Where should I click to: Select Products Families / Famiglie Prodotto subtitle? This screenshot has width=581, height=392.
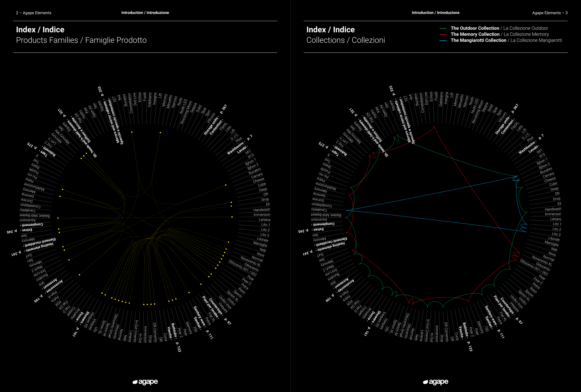[x=81, y=40]
